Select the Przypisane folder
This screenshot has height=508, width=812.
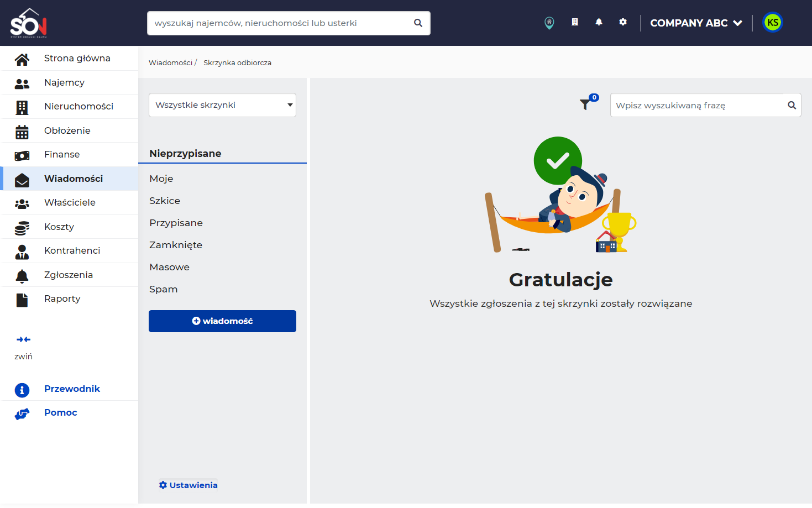pyautogui.click(x=176, y=223)
